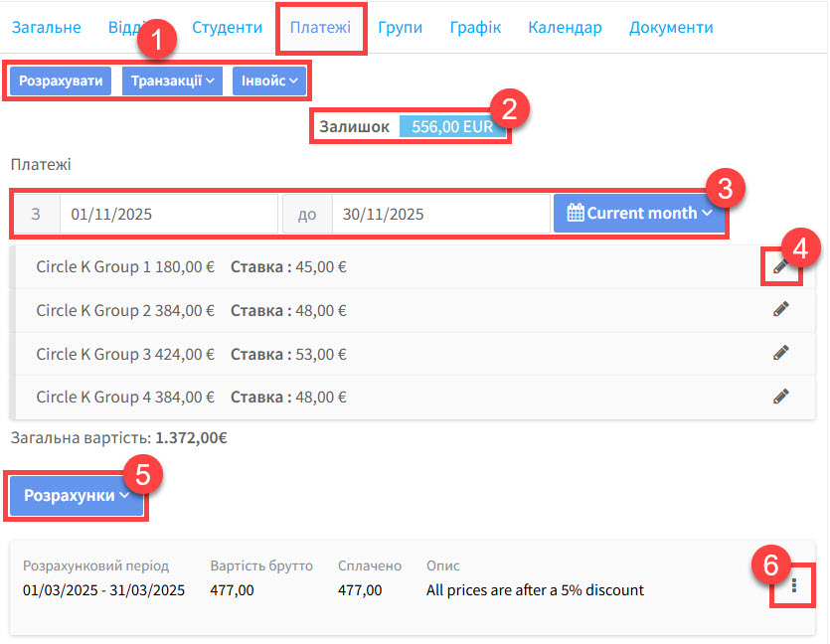Switch to the Календар tab

click(x=565, y=27)
